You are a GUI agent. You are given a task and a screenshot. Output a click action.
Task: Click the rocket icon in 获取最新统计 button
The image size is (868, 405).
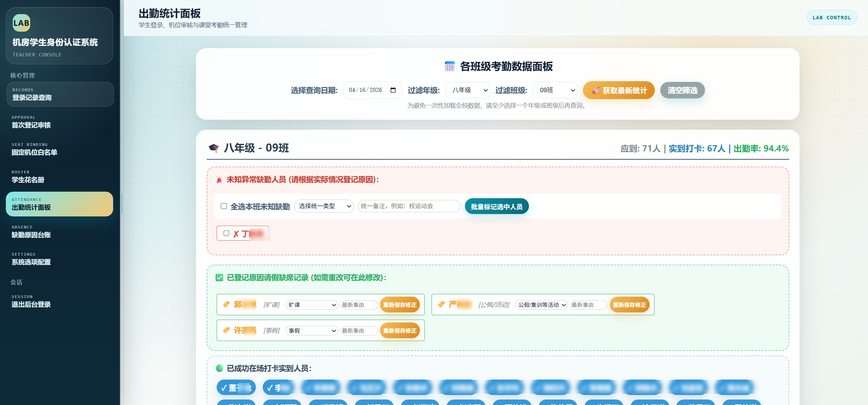pos(596,90)
